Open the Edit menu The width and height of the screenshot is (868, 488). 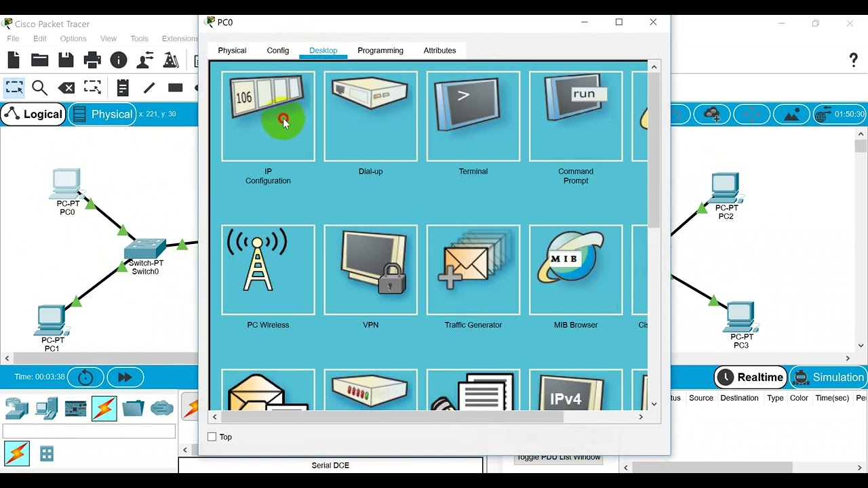pos(40,39)
